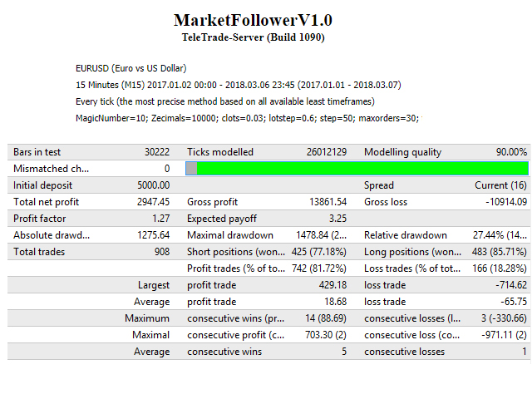
Task: Select the average profit trade value 18.68
Action: click(336, 302)
